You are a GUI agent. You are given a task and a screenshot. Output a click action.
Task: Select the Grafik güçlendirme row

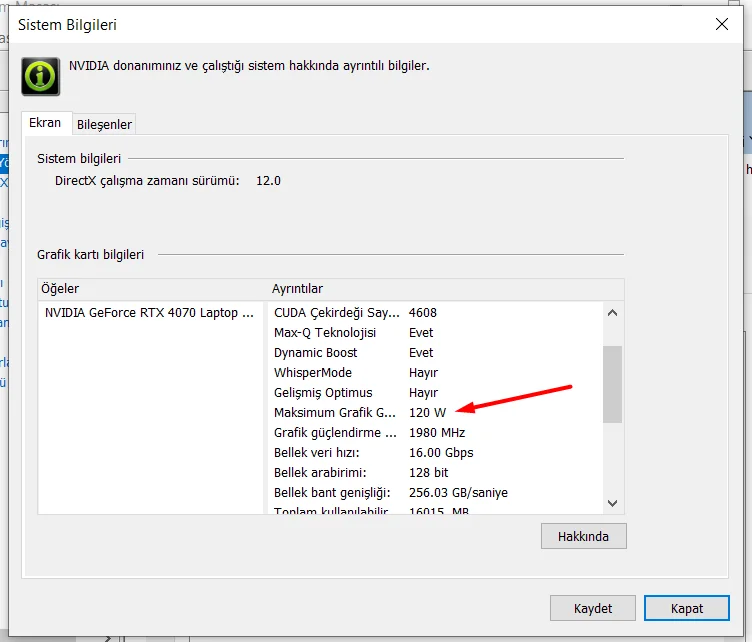coord(435,432)
